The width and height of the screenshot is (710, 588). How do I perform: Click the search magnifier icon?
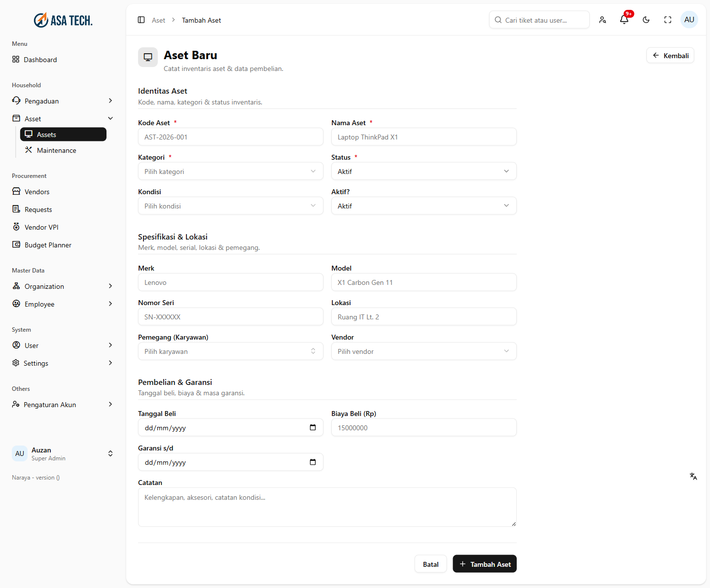coord(498,20)
